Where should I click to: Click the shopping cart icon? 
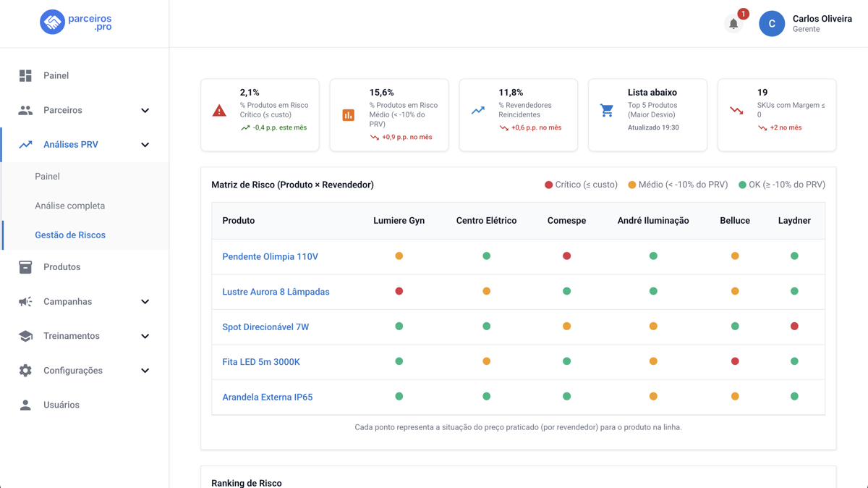(607, 110)
